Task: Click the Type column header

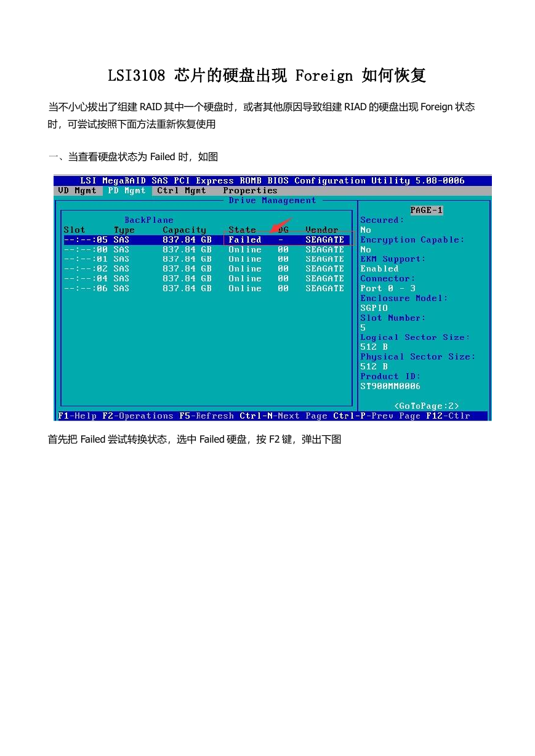Action: pyautogui.click(x=124, y=230)
